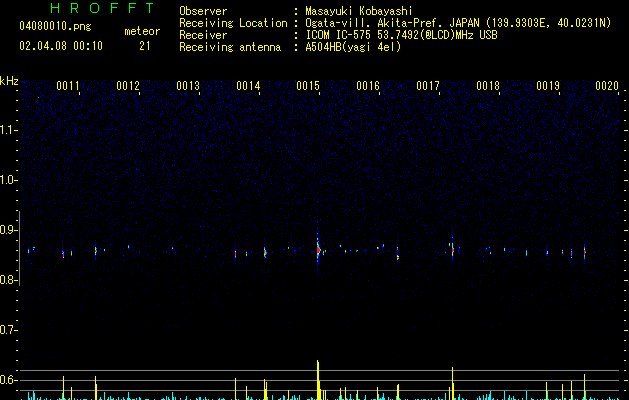Click the date stamp 02.04.08 00:10
This screenshot has width=629, height=400.
point(61,46)
